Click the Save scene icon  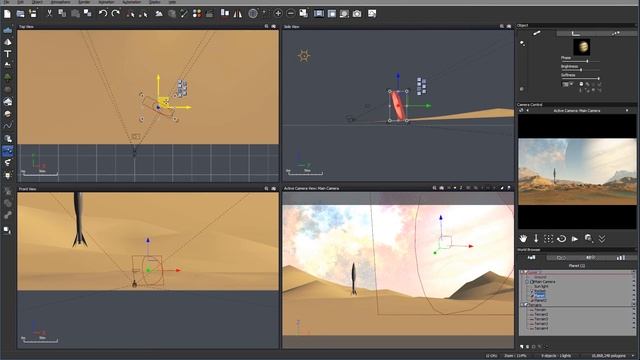[x=33, y=13]
